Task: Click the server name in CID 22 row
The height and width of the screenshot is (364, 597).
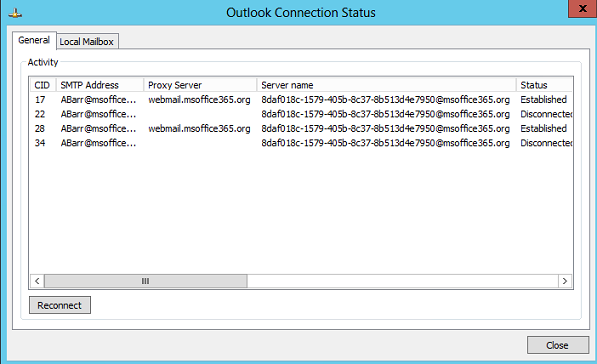Action: coord(385,114)
